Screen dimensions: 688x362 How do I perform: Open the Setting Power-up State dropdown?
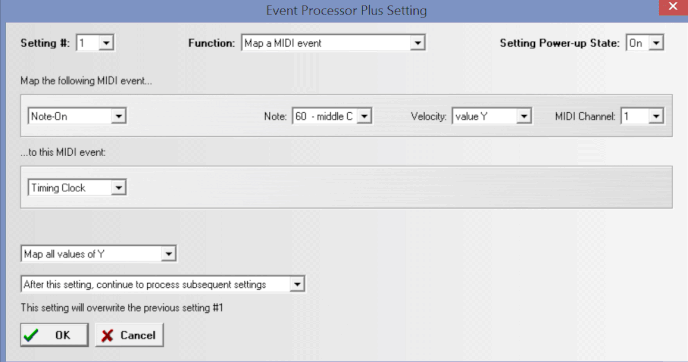pyautogui.click(x=645, y=43)
